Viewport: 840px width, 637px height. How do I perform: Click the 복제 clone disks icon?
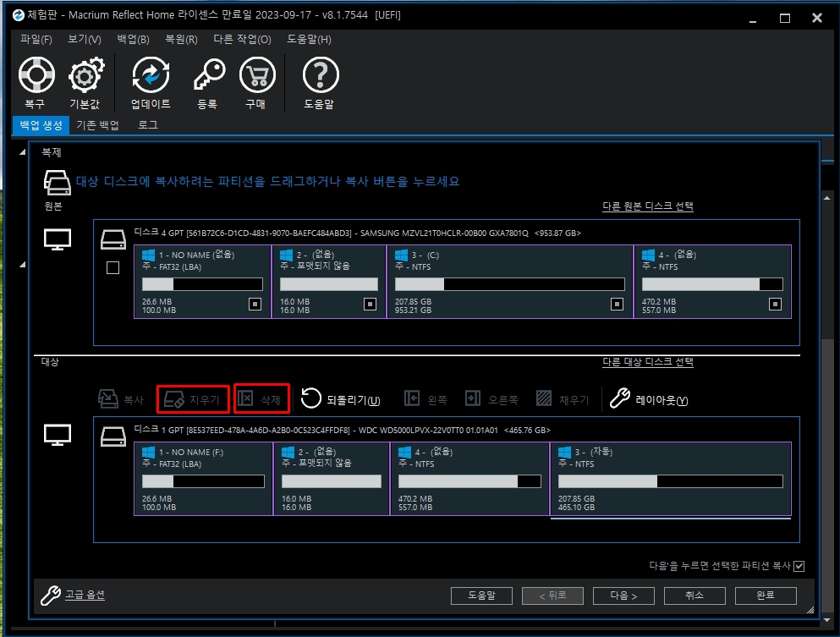pos(57,184)
